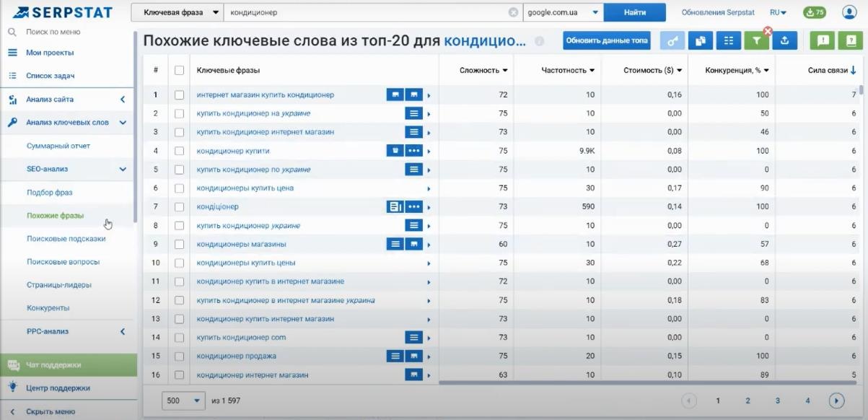Click the 'Найти' search button
The height and width of the screenshot is (420, 868).
tap(635, 12)
